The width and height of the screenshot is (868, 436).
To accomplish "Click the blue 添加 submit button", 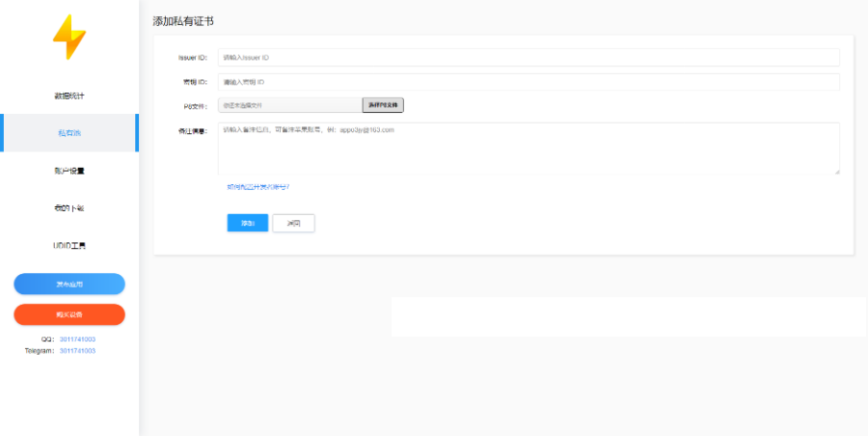I will tap(248, 223).
